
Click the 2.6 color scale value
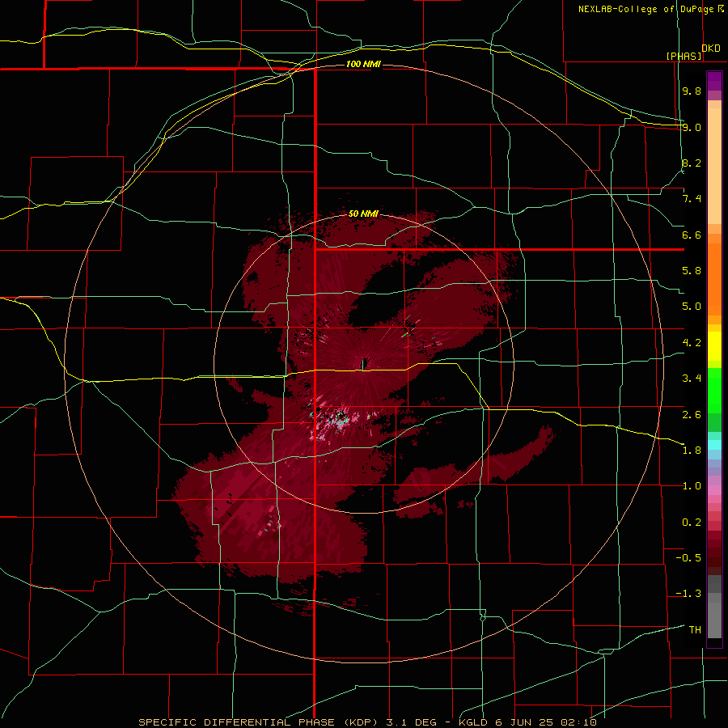click(692, 415)
